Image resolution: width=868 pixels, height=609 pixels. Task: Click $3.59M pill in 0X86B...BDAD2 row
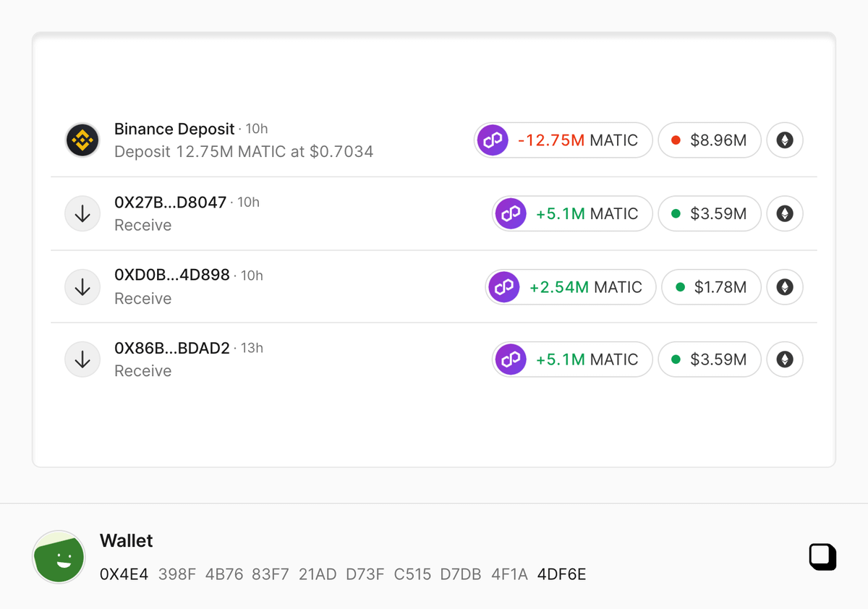pos(710,359)
